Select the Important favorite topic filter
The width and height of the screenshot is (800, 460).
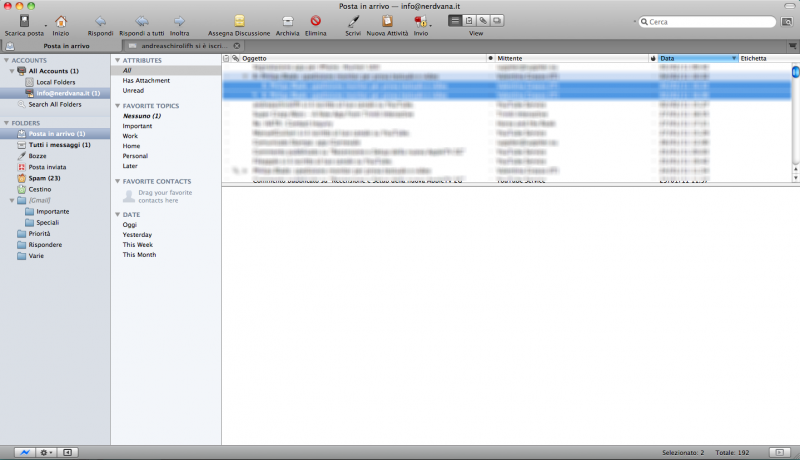138,126
